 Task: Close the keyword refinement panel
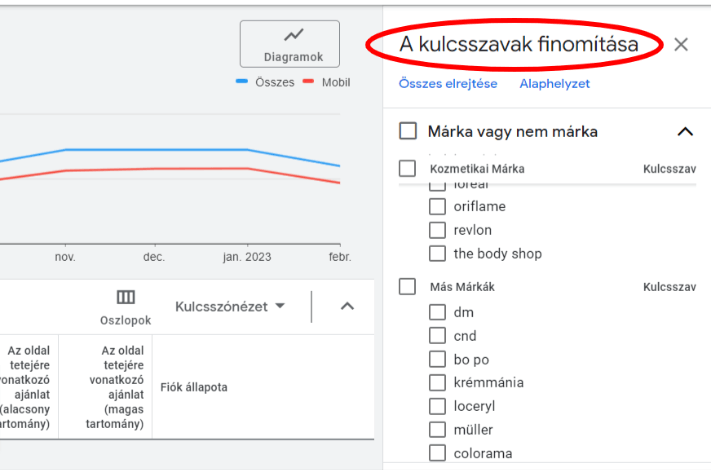(681, 44)
